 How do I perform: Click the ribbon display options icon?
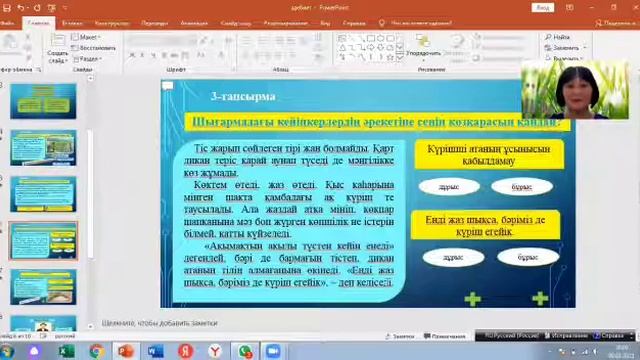click(570, 7)
